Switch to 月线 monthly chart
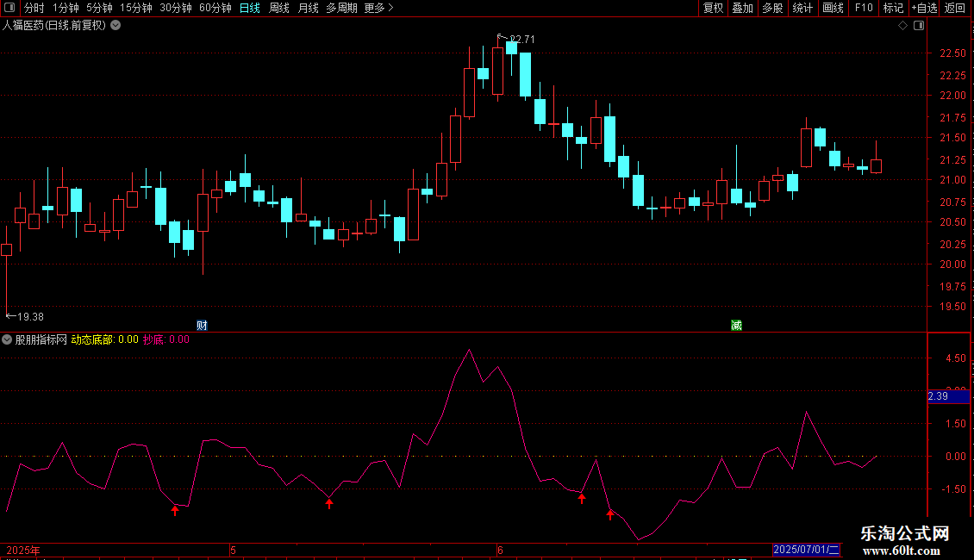974x560 pixels. [x=308, y=8]
